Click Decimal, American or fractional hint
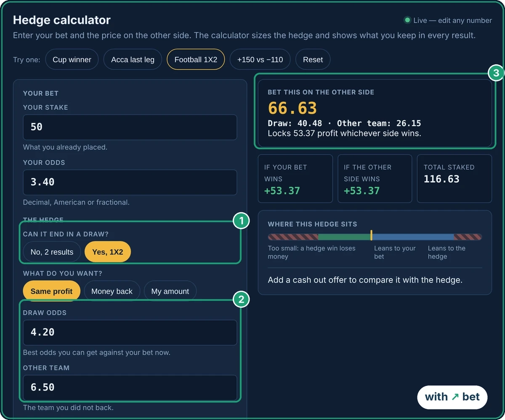 pyautogui.click(x=76, y=202)
